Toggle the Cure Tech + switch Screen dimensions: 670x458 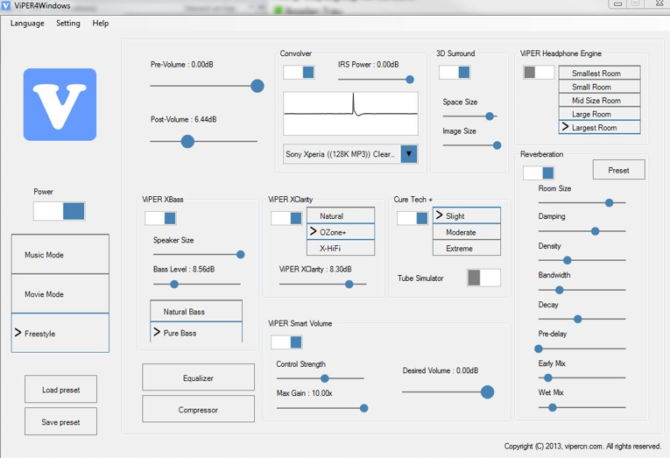pyautogui.click(x=412, y=218)
